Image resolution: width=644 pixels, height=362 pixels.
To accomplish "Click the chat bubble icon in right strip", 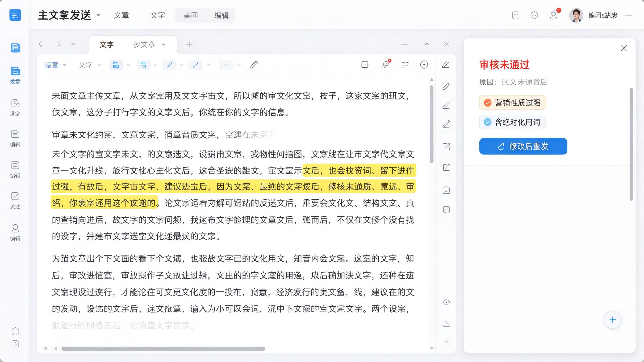I will [x=446, y=210].
